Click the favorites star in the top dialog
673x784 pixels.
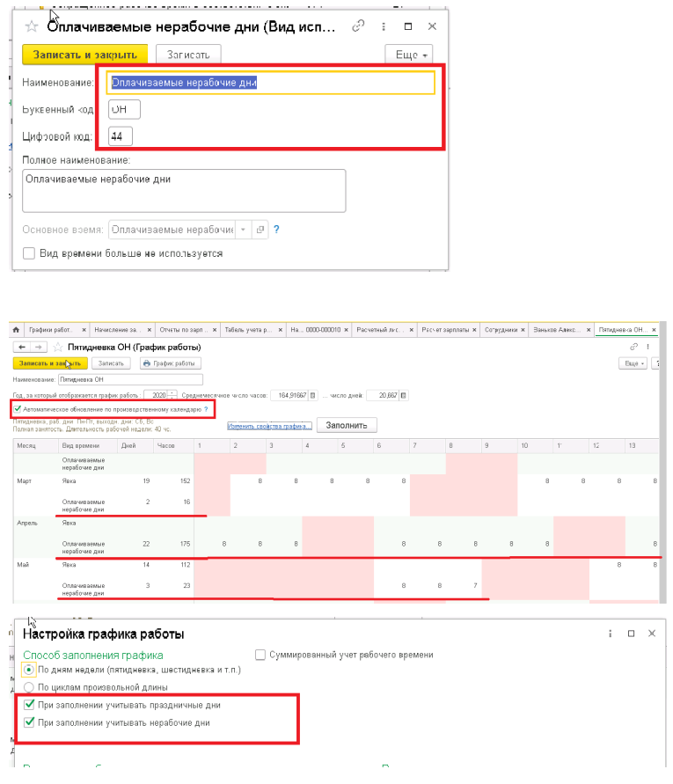[x=32, y=27]
